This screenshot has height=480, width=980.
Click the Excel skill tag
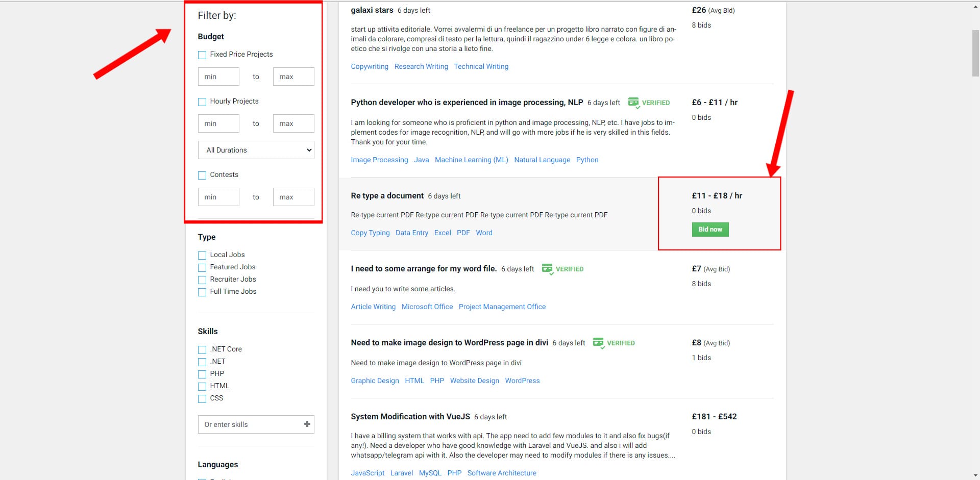pos(443,233)
